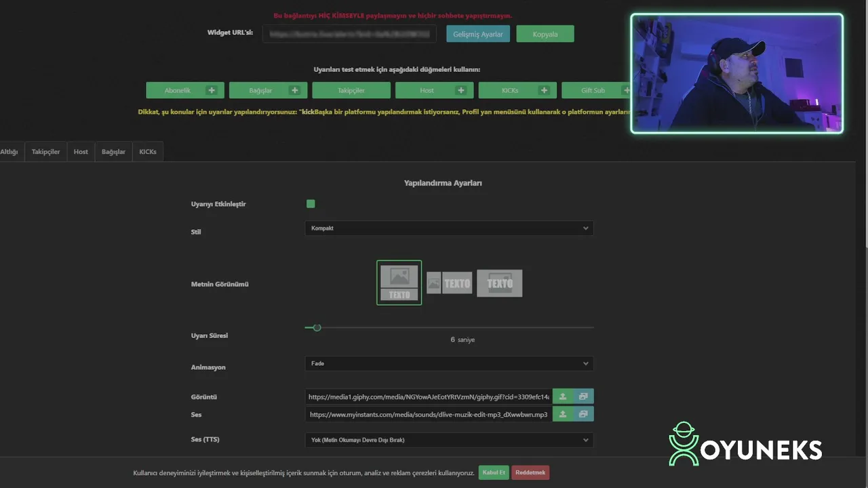This screenshot has height=488, width=868.
Task: Select the image-beside-text layout thumbnail
Action: [449, 283]
